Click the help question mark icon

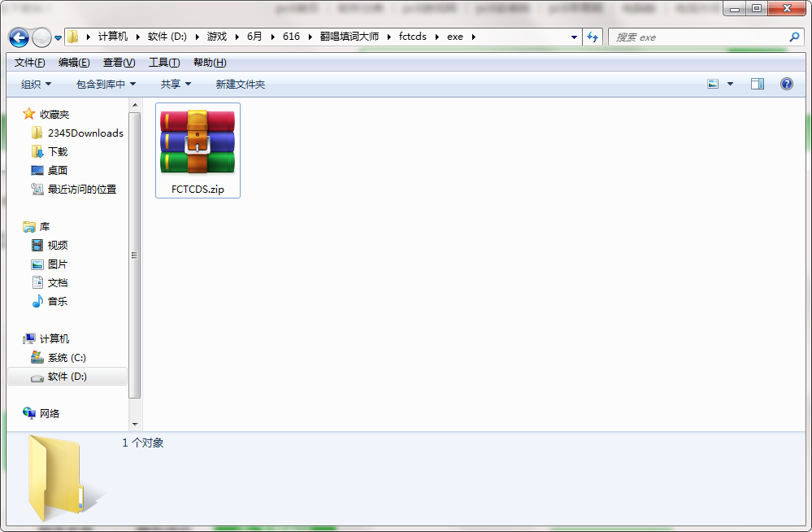(x=786, y=84)
